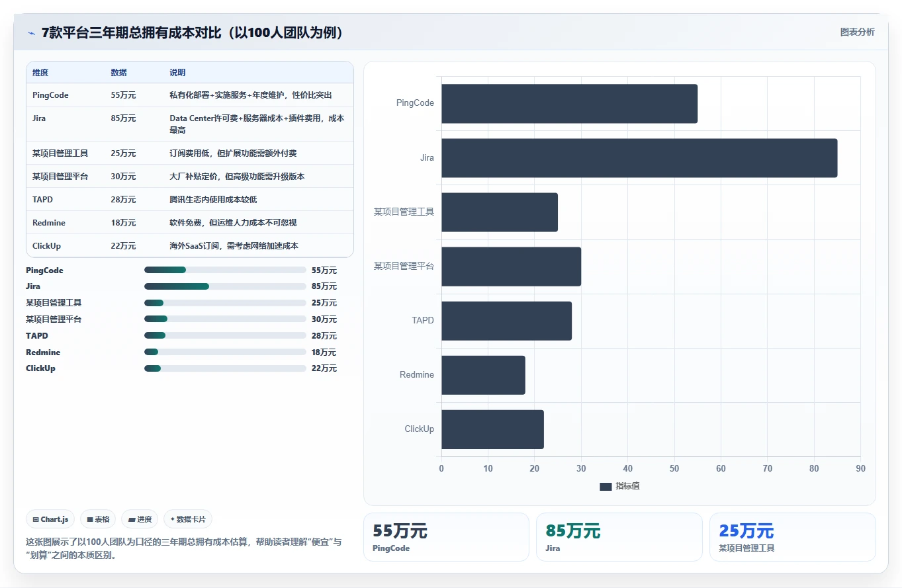Select the 进度 chip
The height and width of the screenshot is (588, 902).
[140, 520]
